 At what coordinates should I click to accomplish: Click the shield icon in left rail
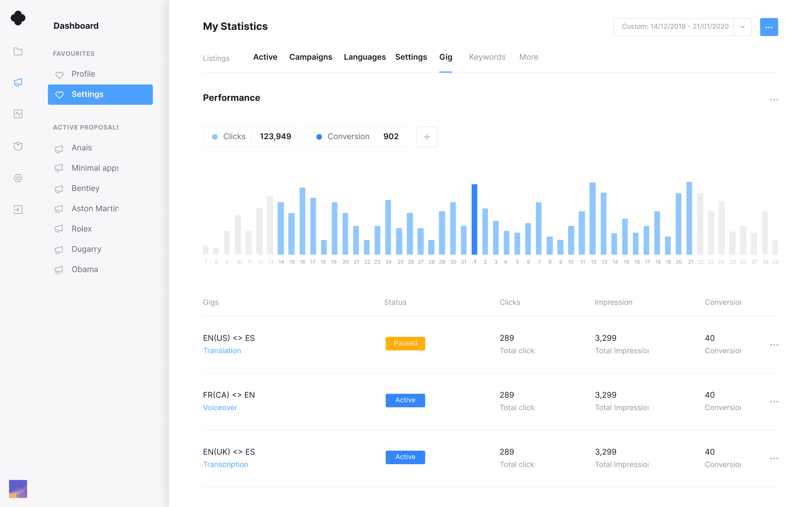18,146
